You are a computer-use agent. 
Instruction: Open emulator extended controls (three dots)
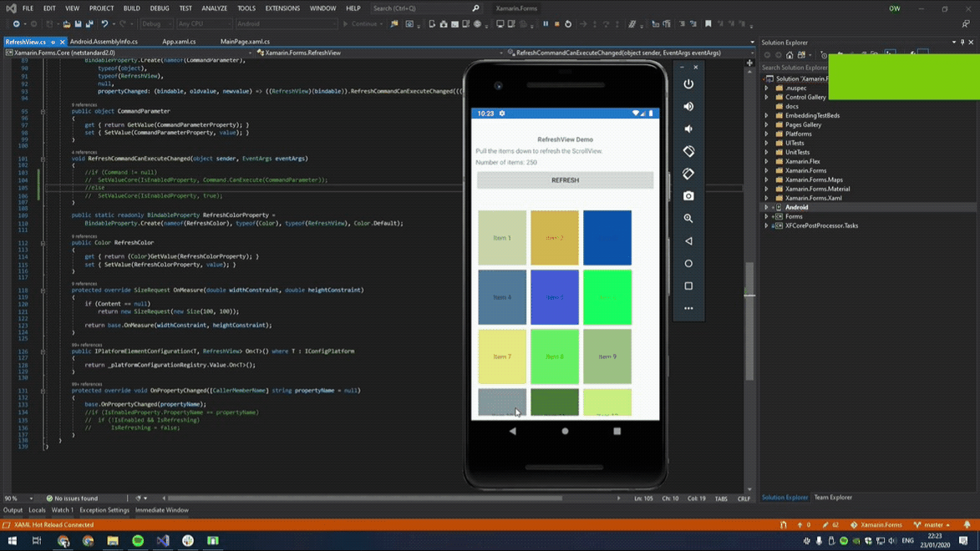tap(688, 308)
